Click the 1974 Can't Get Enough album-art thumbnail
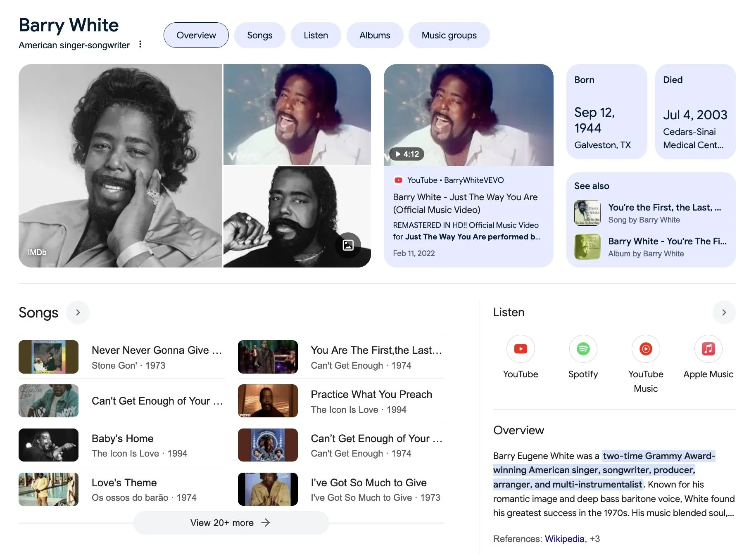 click(x=268, y=445)
